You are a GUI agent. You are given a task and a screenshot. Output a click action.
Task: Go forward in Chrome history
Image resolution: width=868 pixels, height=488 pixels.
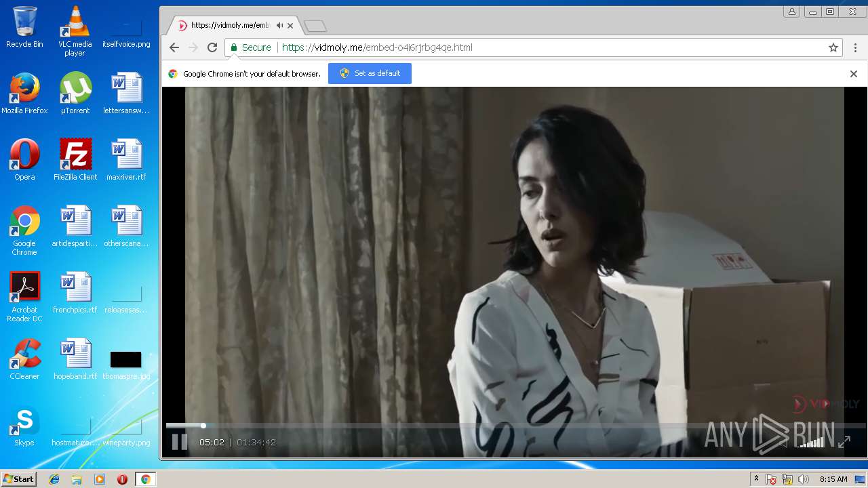tap(193, 47)
